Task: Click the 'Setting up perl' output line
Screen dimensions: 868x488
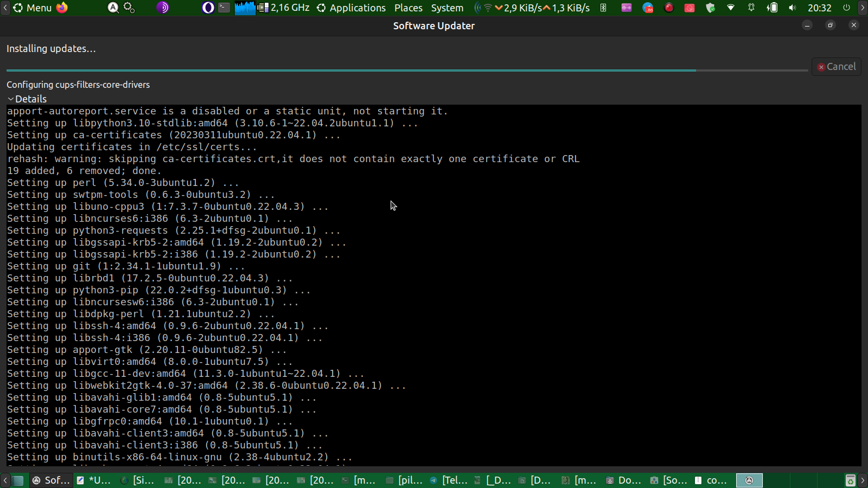Action: [123, 183]
